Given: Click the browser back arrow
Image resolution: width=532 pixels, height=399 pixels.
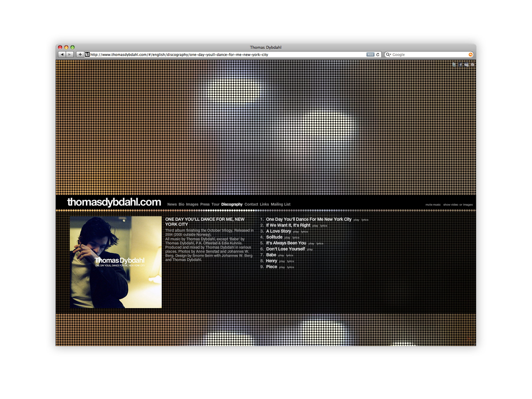Looking at the screenshot, I should (x=62, y=55).
